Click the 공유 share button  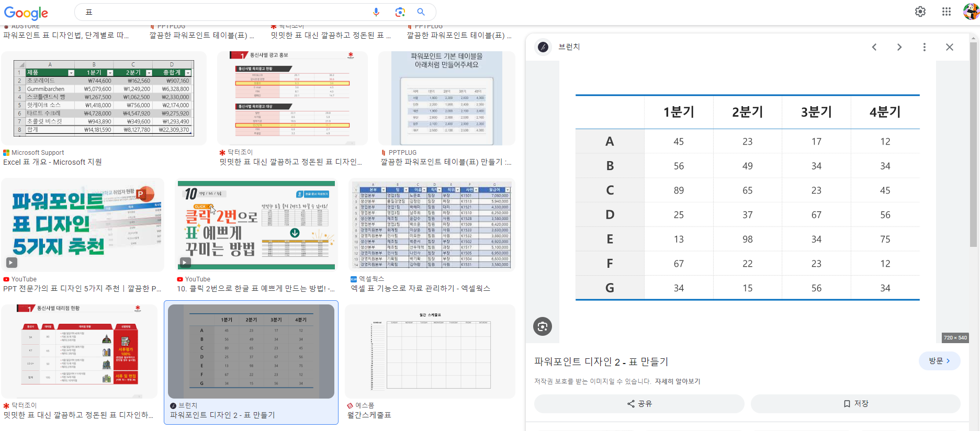(639, 404)
